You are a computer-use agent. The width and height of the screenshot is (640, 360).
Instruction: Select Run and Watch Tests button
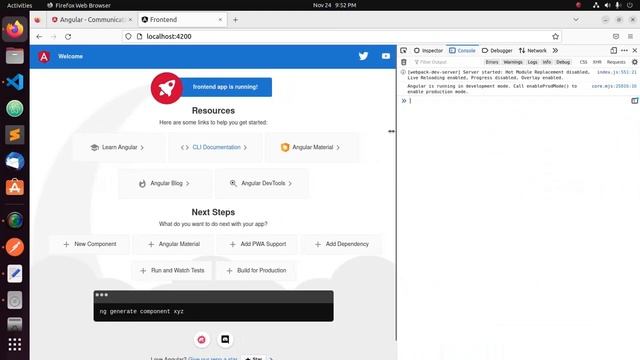click(172, 271)
